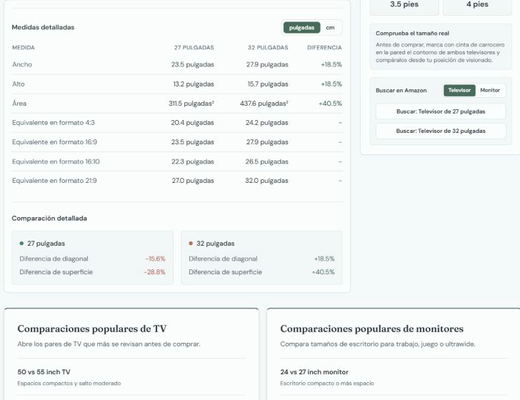Screen dimensions: 520x400
Task: Click Equivalente en formato 16:10
Action: tap(56, 162)
